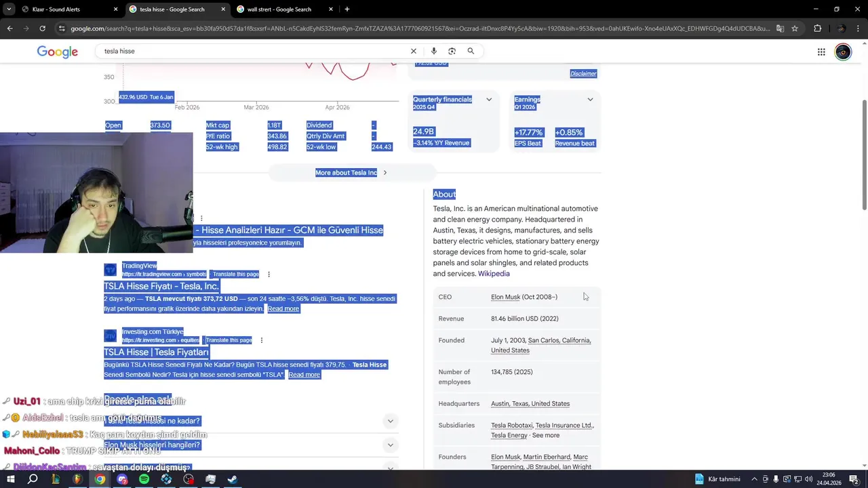Start voice search with the microphone icon
The image size is (868, 488).
433,51
